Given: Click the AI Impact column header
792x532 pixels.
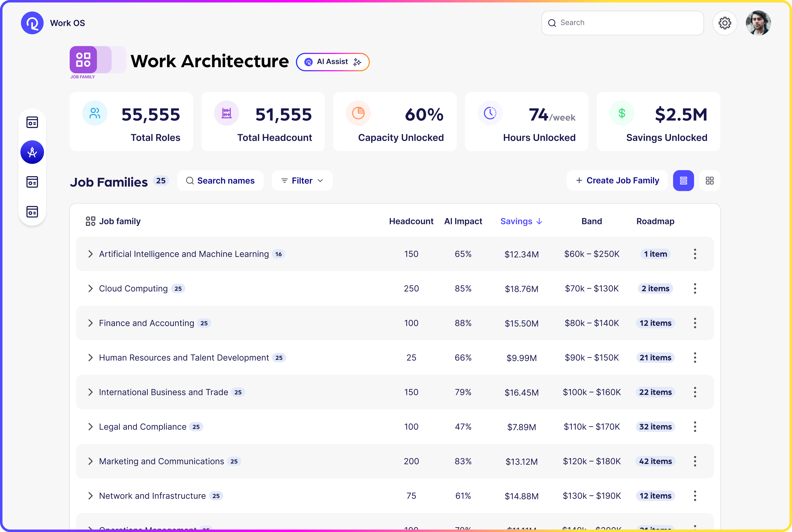Looking at the screenshot, I should coord(463,221).
